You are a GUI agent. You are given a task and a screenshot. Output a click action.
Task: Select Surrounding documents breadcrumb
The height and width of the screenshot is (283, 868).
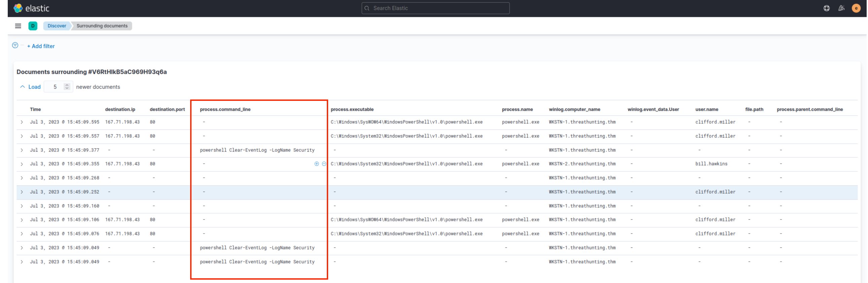102,26
